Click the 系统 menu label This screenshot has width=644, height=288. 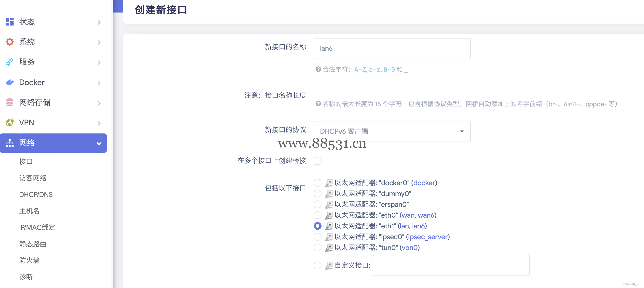pyautogui.click(x=27, y=42)
